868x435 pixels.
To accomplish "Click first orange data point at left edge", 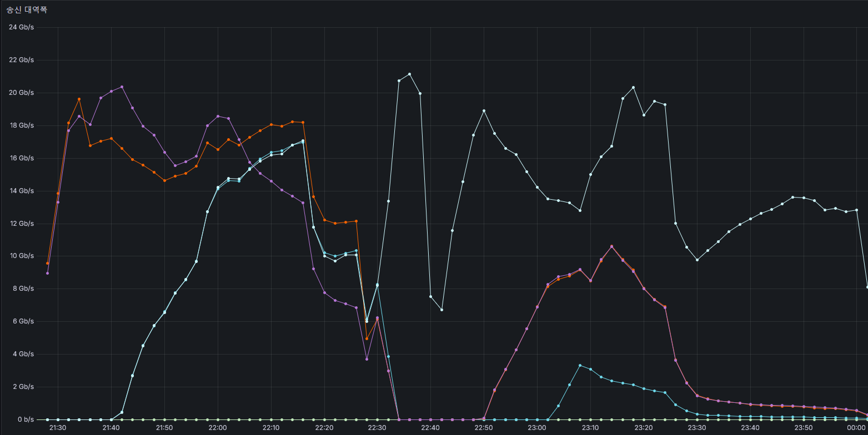I will (x=47, y=263).
